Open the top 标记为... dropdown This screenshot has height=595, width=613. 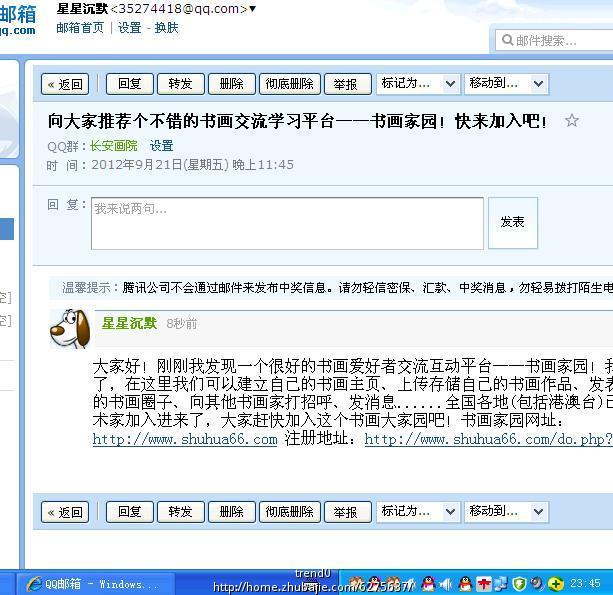click(x=418, y=84)
